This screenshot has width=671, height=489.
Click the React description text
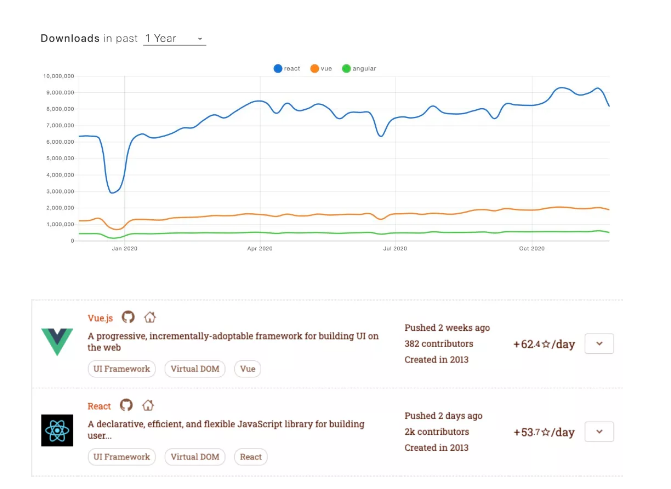point(226,430)
